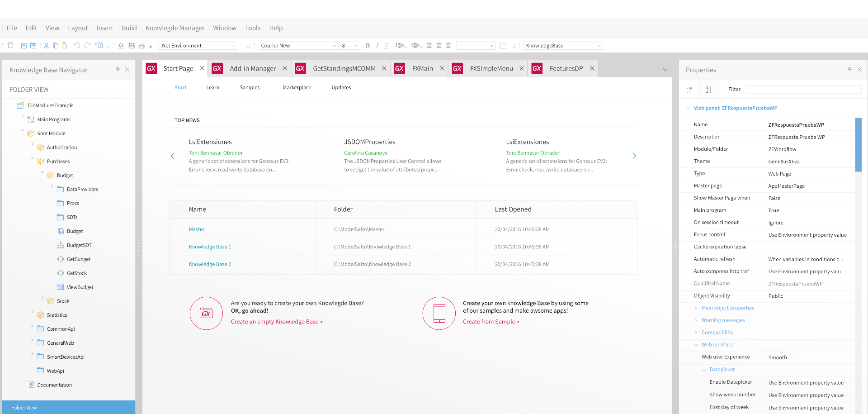Image resolution: width=868 pixels, height=414 pixels.
Task: Switch Properties to categorized view icon
Action: click(x=689, y=90)
